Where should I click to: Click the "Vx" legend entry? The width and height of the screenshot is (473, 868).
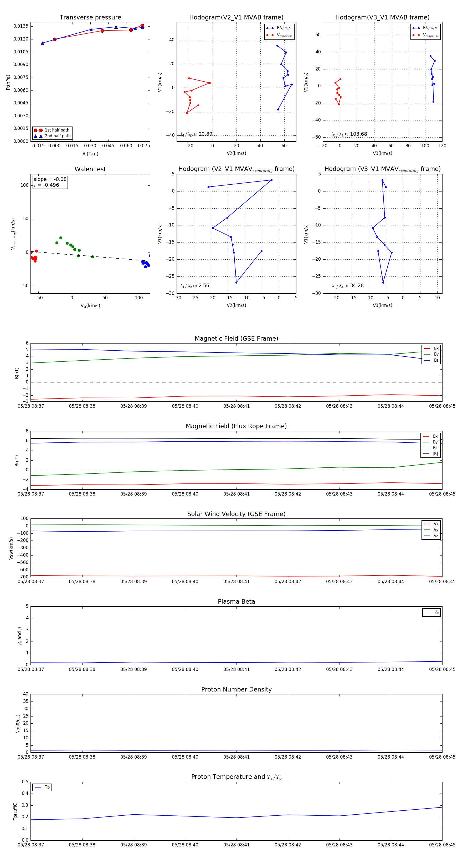[x=431, y=524]
